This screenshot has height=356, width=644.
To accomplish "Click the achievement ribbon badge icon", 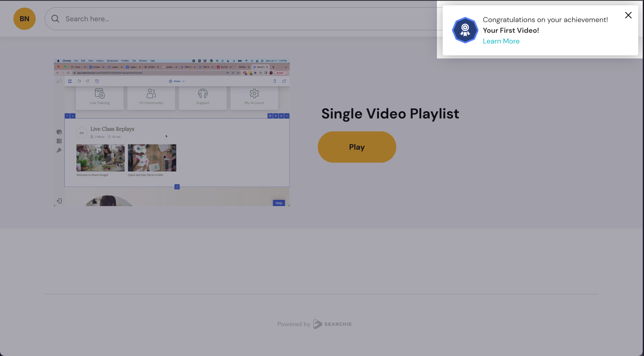I will pyautogui.click(x=465, y=30).
